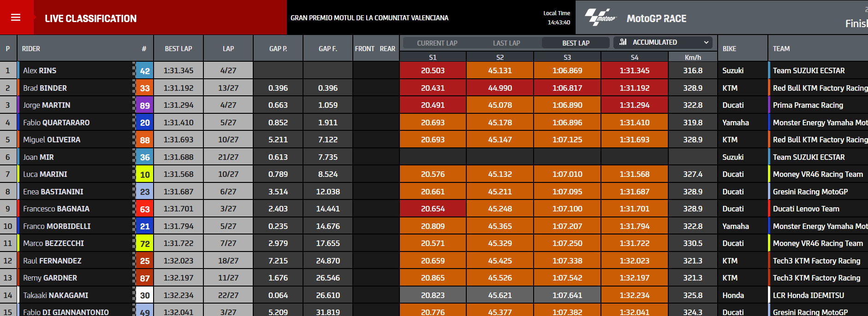Select rider Francesco BAGNAIA
Viewport: 868px width, 316px height.
56,209
